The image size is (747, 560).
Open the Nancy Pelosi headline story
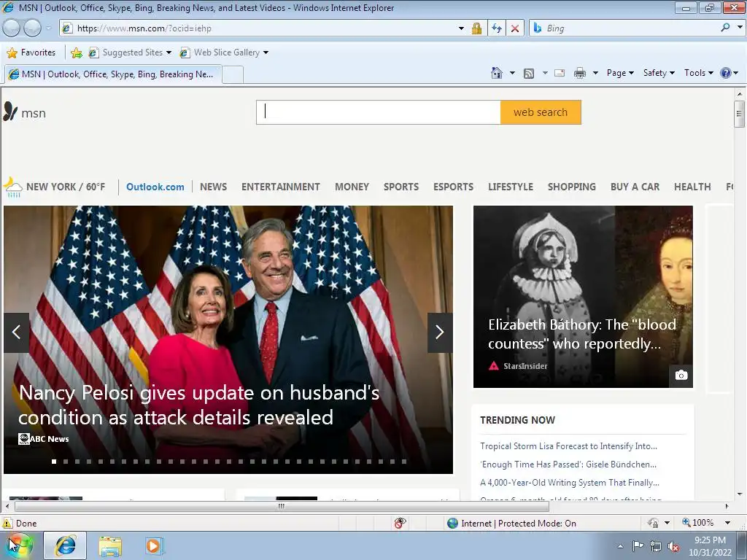click(199, 405)
